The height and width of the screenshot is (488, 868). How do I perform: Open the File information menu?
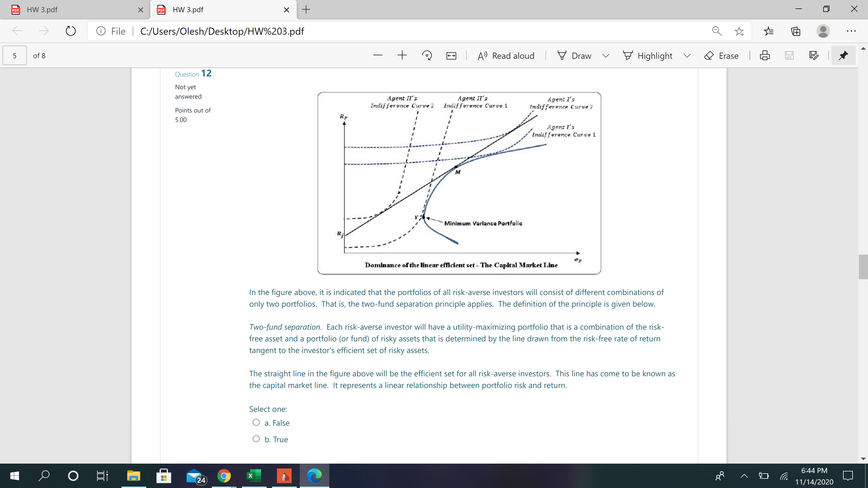(x=101, y=31)
